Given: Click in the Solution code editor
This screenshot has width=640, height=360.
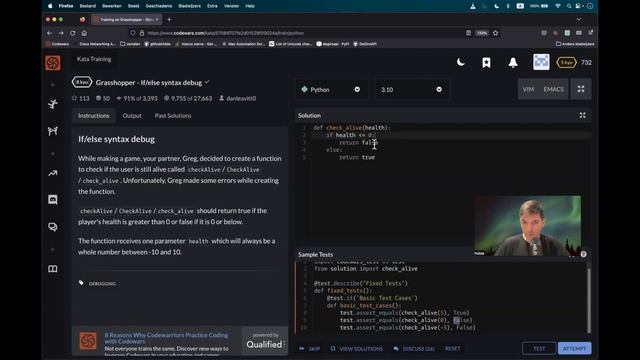Looking at the screenshot, I should [443, 180].
